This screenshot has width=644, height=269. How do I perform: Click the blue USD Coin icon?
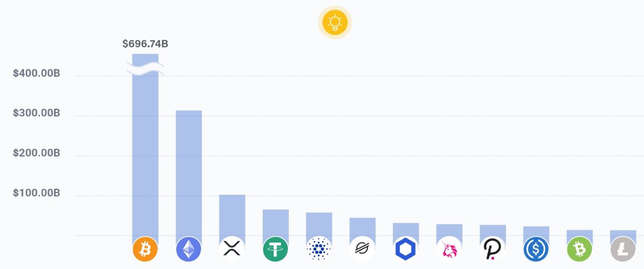[x=536, y=249]
